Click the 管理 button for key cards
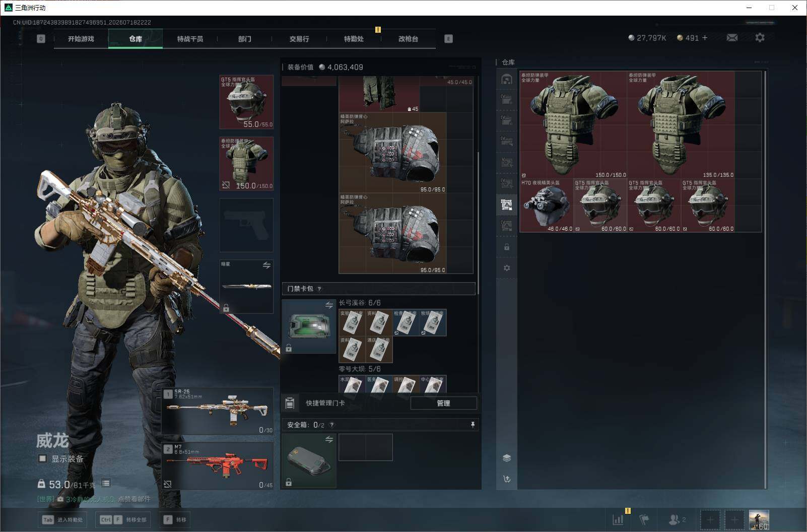 (443, 403)
